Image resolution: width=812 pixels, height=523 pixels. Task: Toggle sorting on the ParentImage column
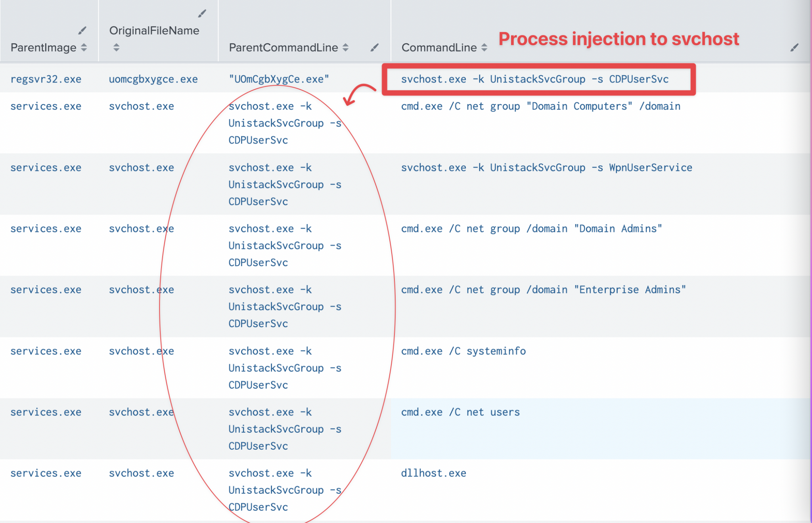tap(84, 48)
